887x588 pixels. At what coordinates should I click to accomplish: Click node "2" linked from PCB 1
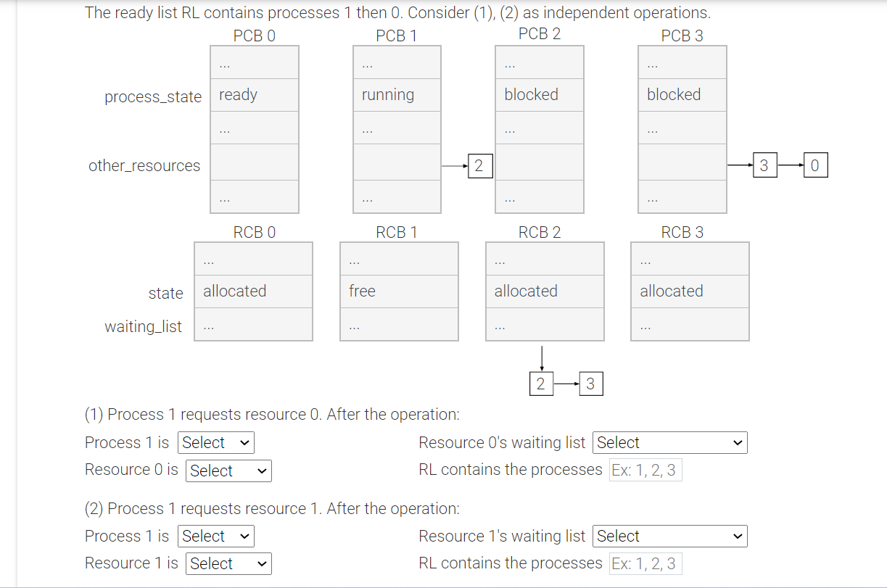(480, 165)
